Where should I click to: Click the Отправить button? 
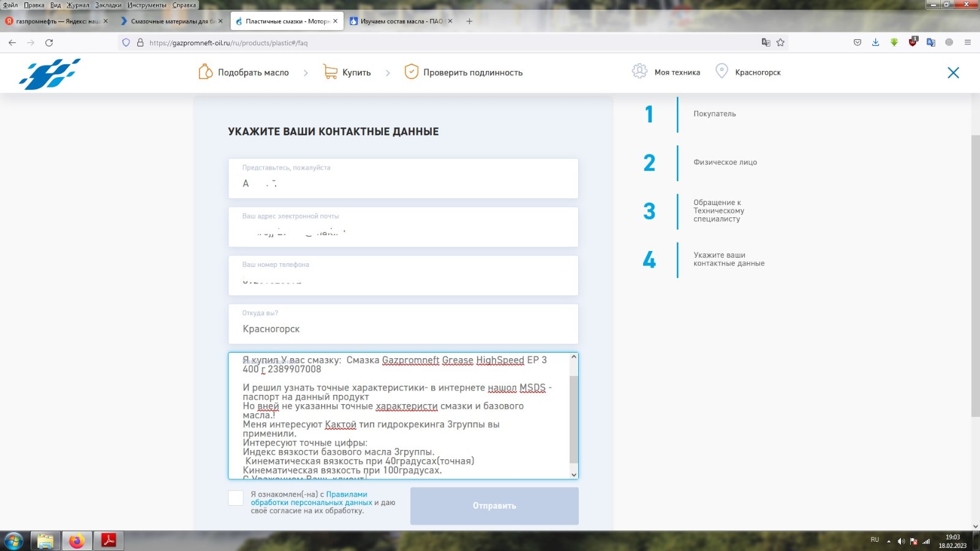point(494,506)
